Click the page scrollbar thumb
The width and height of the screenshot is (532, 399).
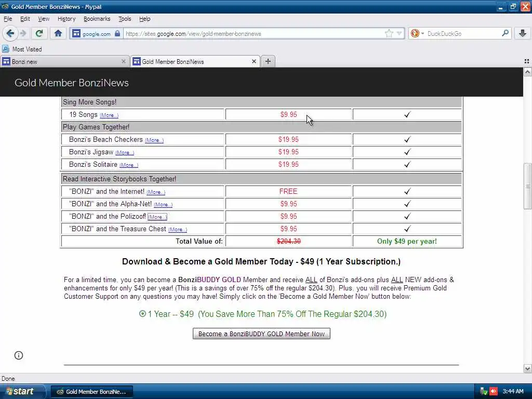[527, 187]
